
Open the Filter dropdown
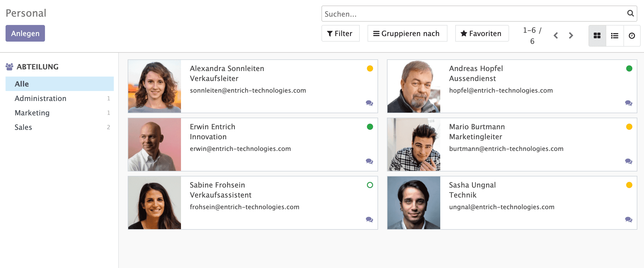pyautogui.click(x=340, y=34)
